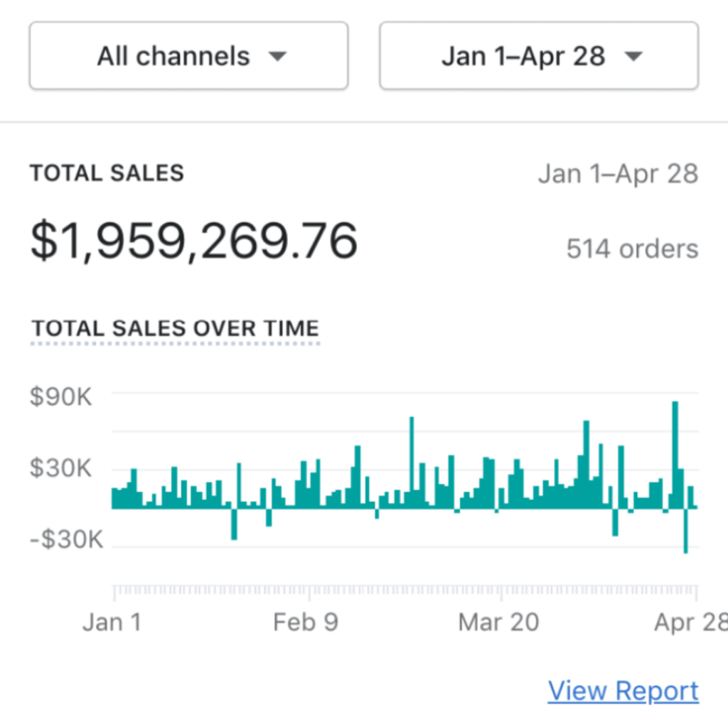Select the Apr 28 x-axis date label
Viewport: 728px width, 714px height.
[x=690, y=622]
